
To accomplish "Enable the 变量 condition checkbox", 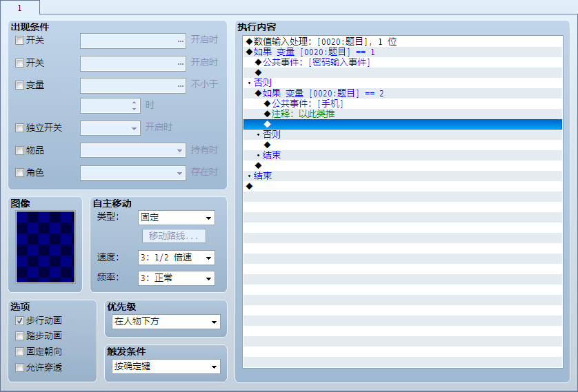I will tap(19, 85).
